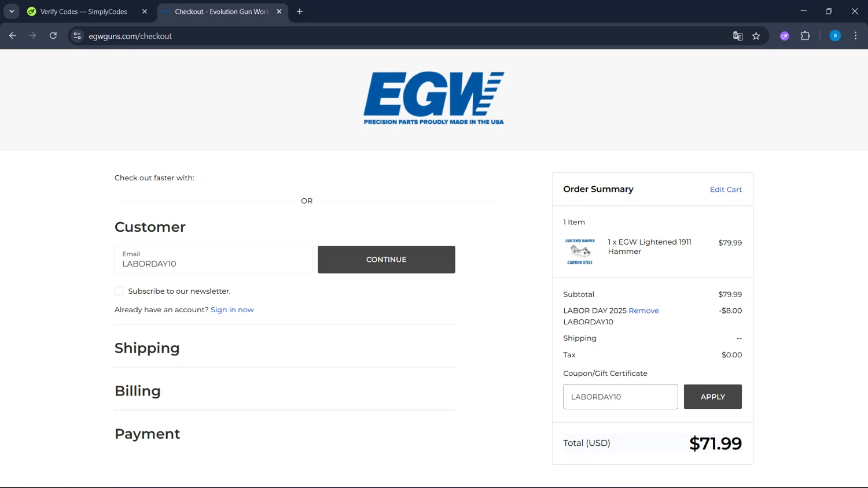
Task: Select the Billing section heading
Action: (138, 391)
